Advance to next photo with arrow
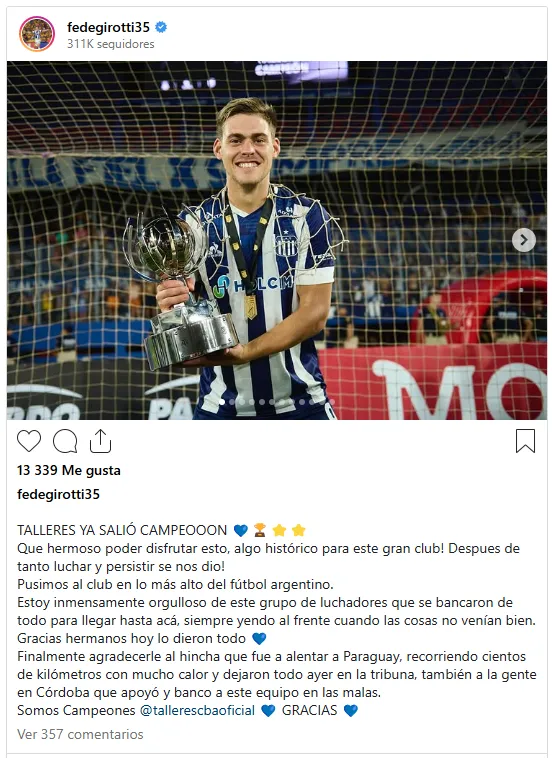 pos(524,240)
